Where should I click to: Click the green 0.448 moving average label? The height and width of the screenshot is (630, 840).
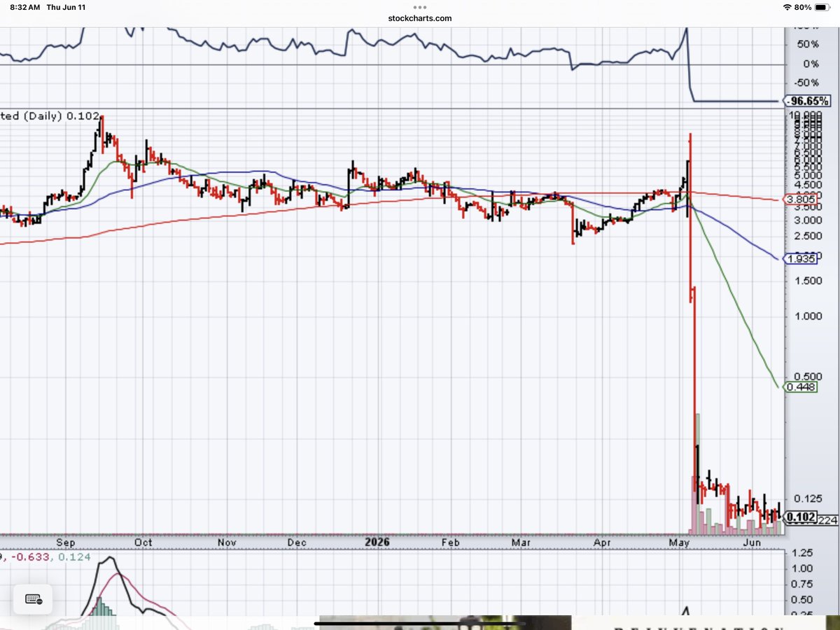pos(801,386)
